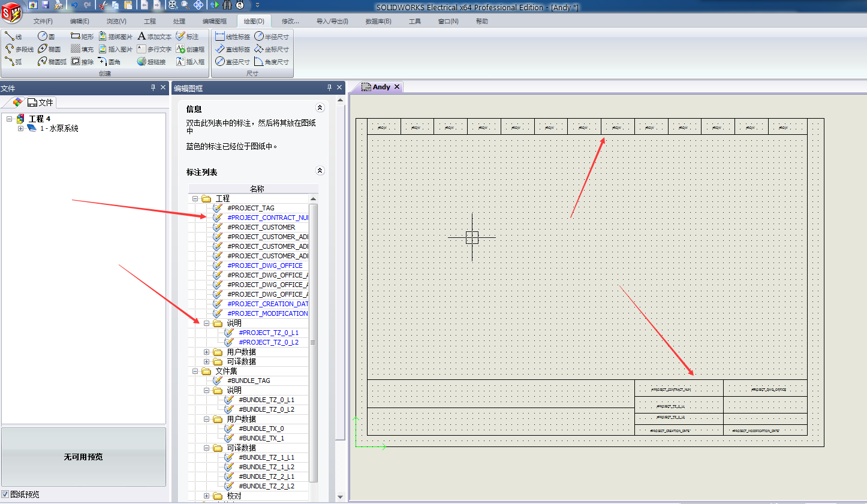Select #BUNDLE_TAG attribute

(x=248, y=381)
